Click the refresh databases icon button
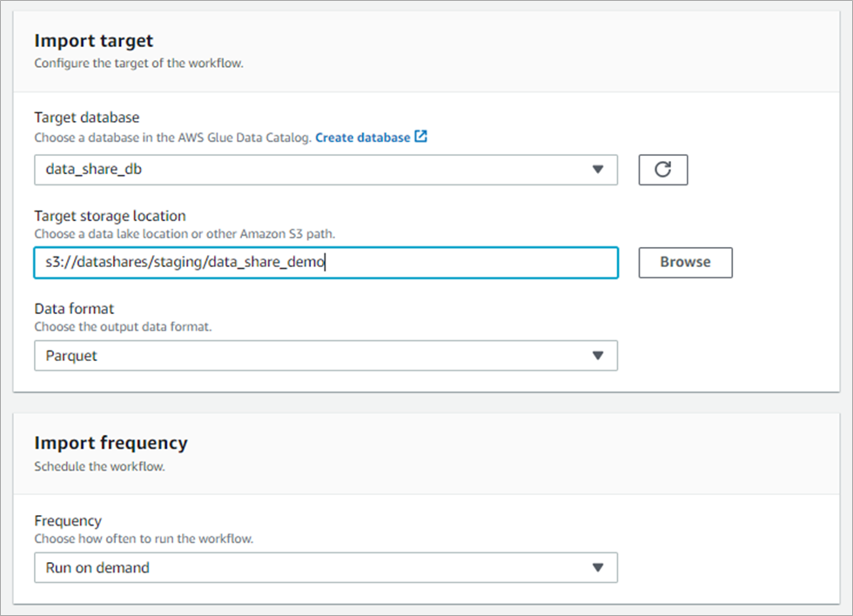853x616 pixels. (x=662, y=170)
